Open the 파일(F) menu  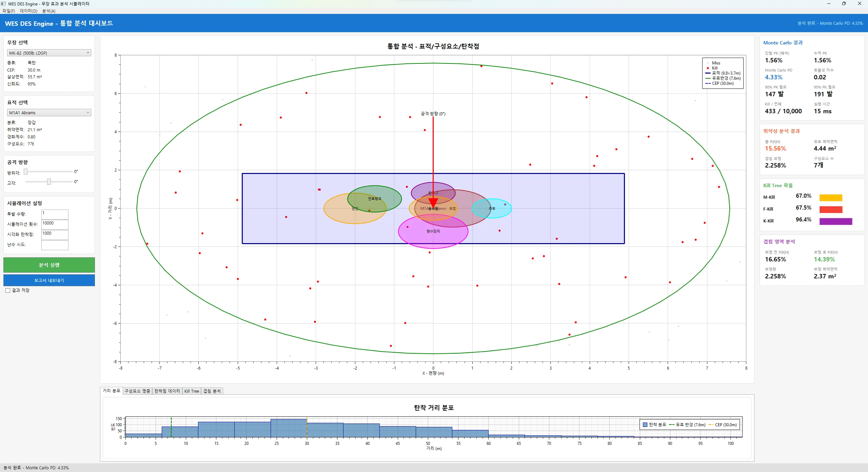pos(8,11)
